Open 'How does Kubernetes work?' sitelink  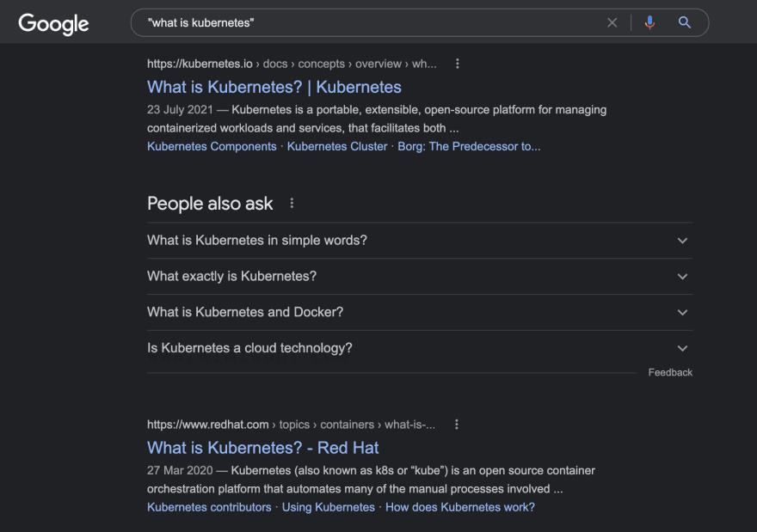click(x=460, y=507)
